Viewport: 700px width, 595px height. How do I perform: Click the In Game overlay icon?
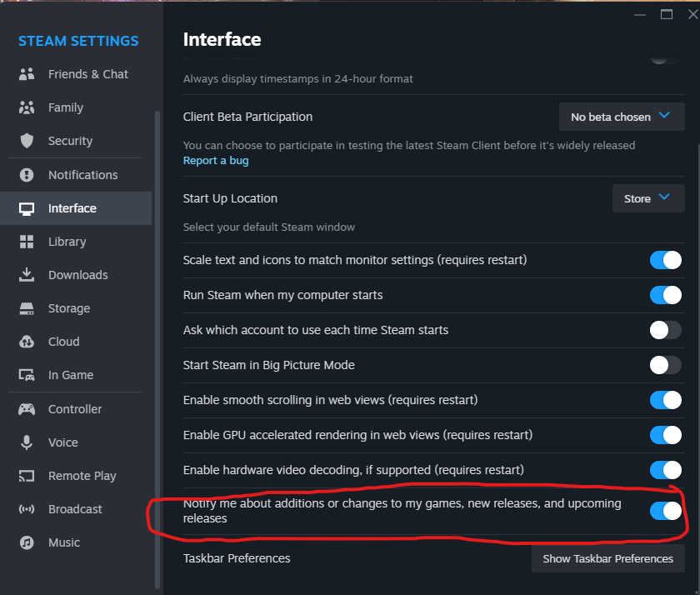27,375
